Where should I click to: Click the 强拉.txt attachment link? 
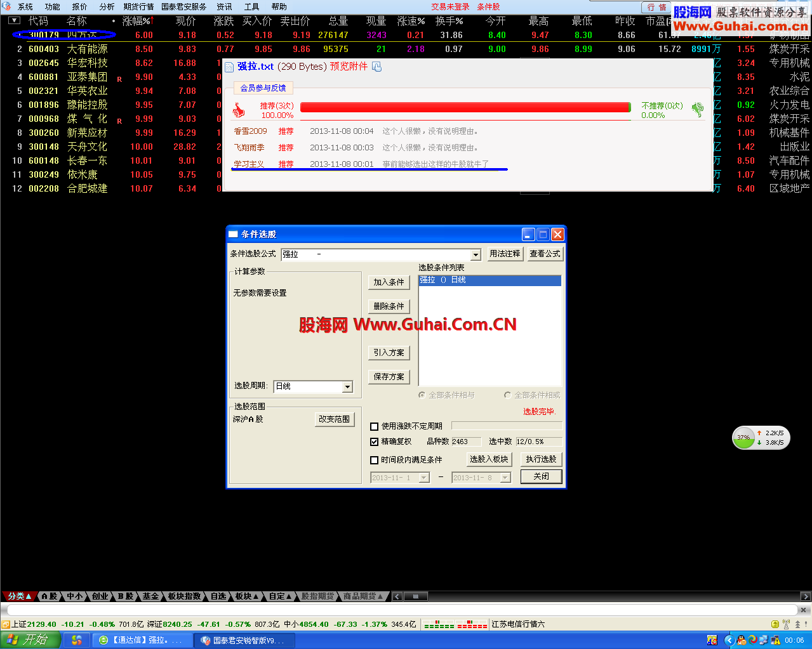(256, 67)
